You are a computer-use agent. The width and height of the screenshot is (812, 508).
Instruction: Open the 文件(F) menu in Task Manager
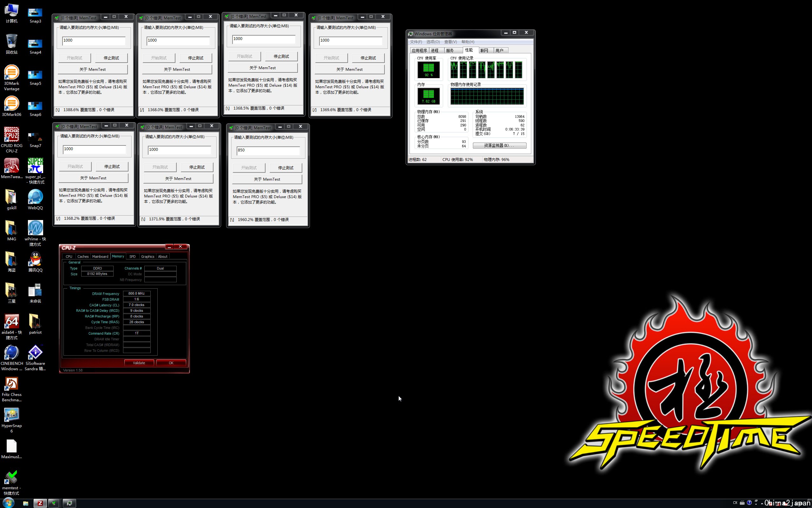coord(416,42)
